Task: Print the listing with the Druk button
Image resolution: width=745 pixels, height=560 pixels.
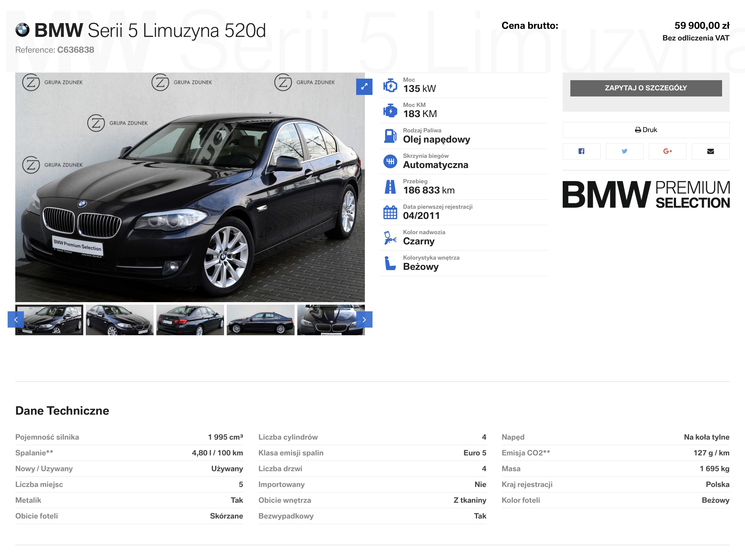Action: tap(646, 130)
